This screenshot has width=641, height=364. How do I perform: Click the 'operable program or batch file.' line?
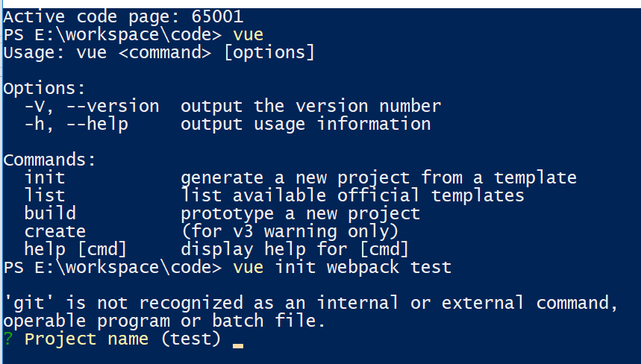tap(164, 321)
